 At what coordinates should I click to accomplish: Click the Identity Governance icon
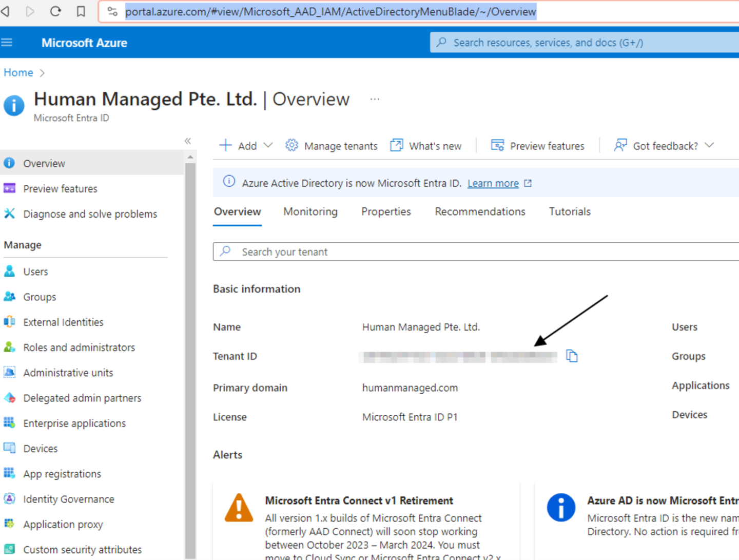point(9,498)
